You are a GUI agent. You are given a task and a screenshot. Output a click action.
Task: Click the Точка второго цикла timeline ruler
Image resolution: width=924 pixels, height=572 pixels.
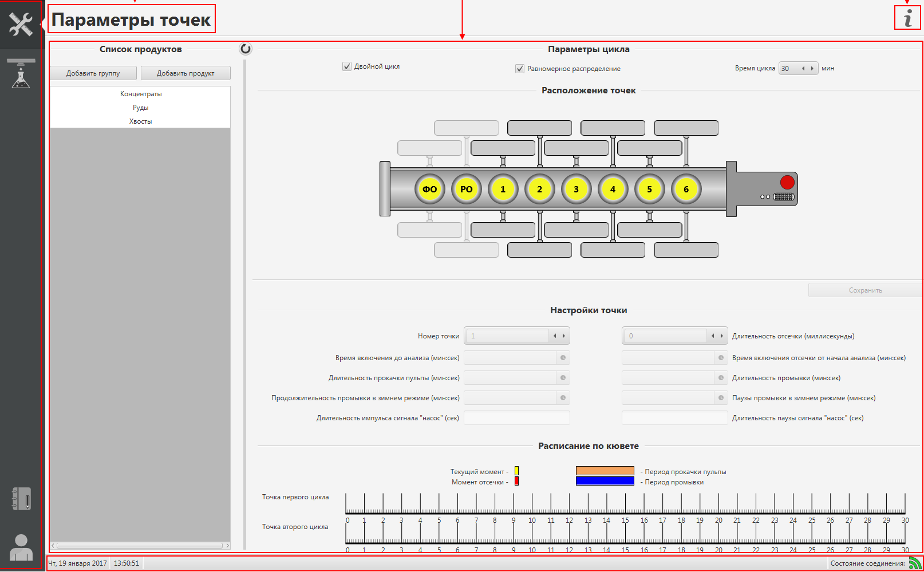coord(625,533)
